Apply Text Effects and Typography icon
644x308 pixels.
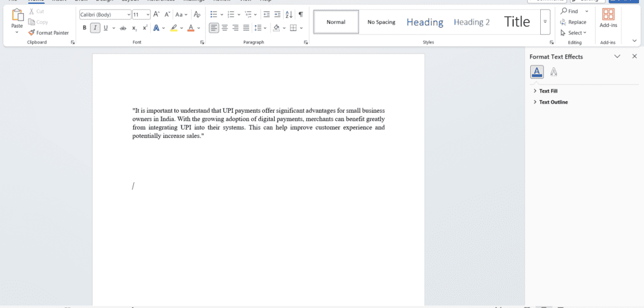click(156, 28)
